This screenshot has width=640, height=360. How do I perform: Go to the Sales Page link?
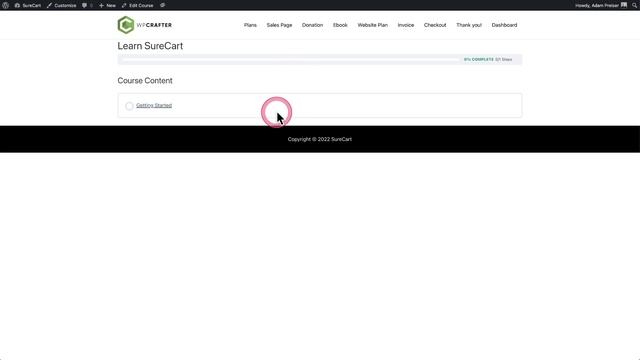tap(279, 25)
